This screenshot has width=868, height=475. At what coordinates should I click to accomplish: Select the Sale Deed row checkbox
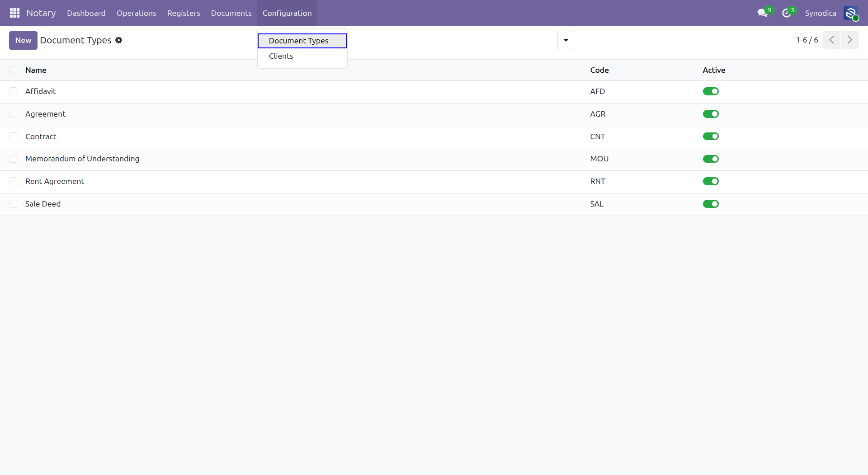tap(13, 204)
